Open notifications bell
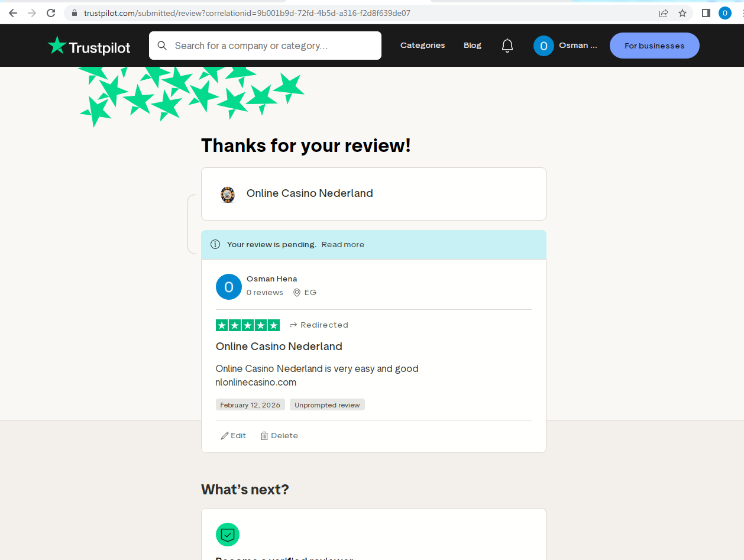This screenshot has height=560, width=744. tap(507, 46)
